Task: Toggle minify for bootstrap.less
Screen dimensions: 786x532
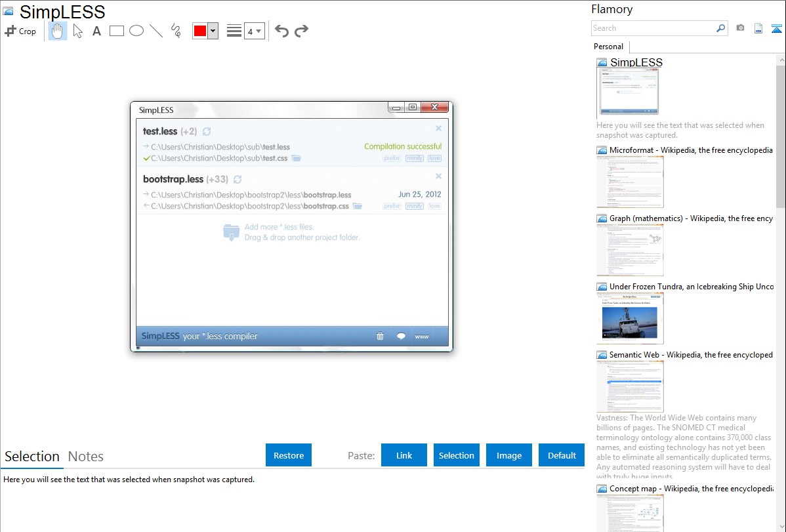Action: [415, 206]
